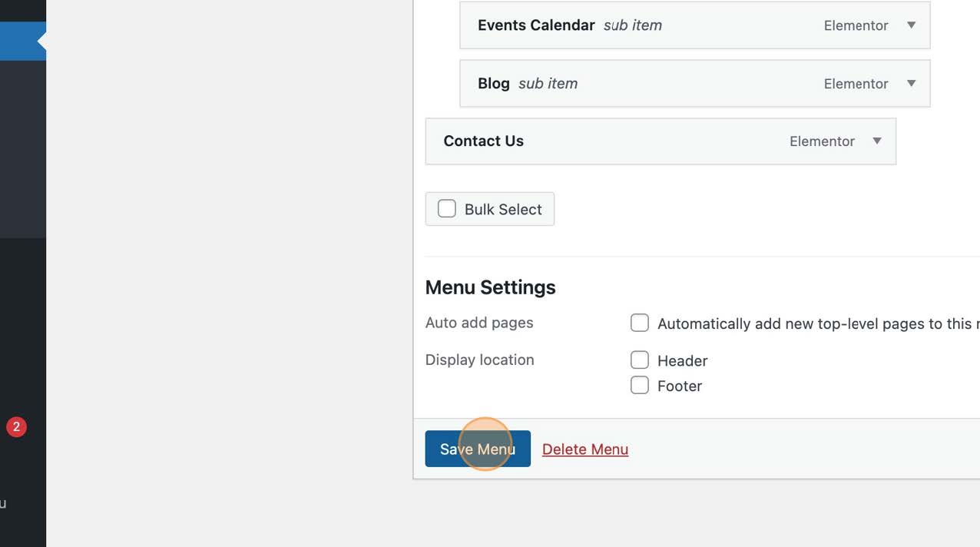Click the Elementor label on Contact Us

(x=822, y=141)
